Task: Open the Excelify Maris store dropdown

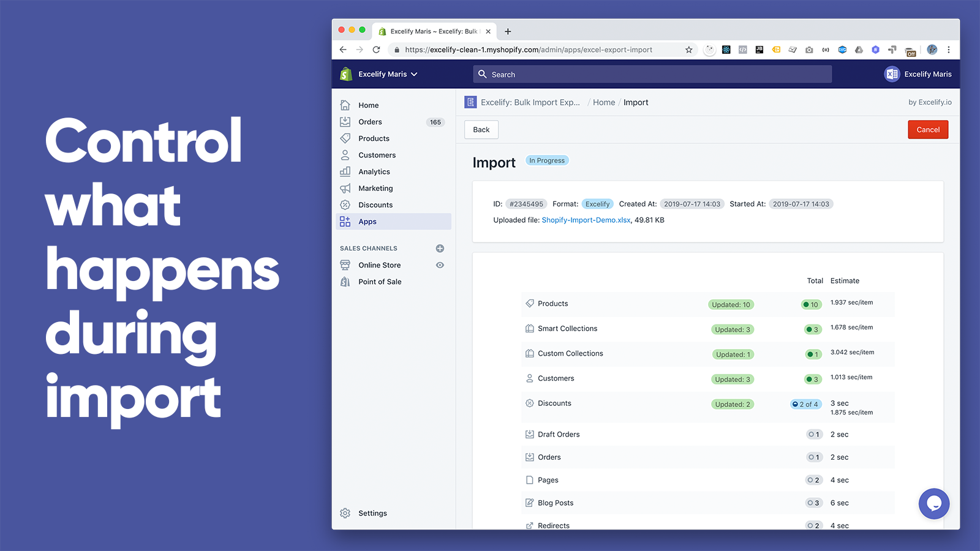Action: pyautogui.click(x=388, y=74)
